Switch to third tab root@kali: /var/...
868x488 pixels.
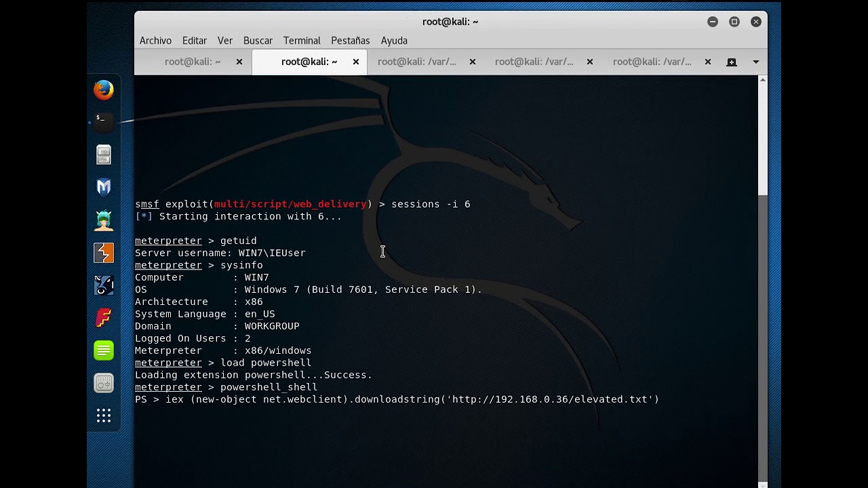coord(417,62)
